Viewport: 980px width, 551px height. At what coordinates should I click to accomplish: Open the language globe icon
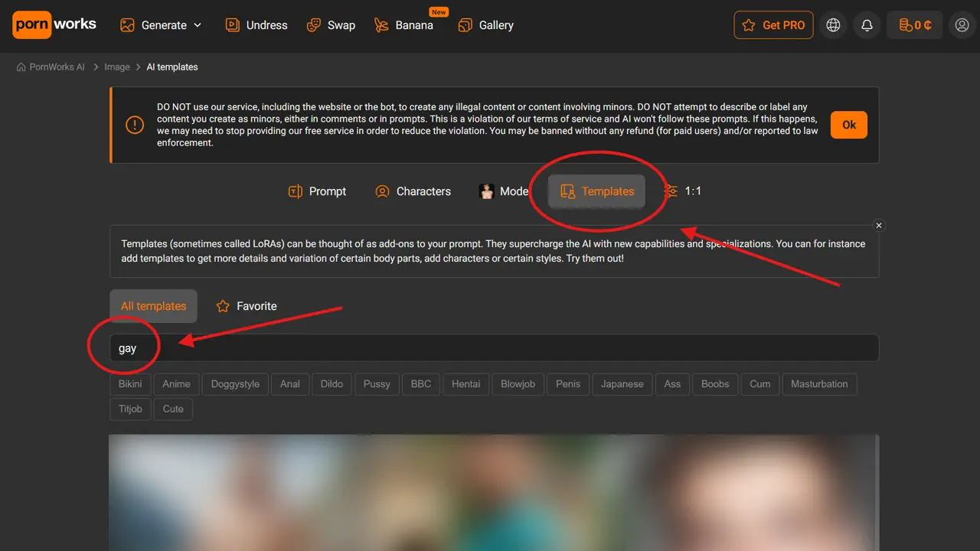pos(833,25)
